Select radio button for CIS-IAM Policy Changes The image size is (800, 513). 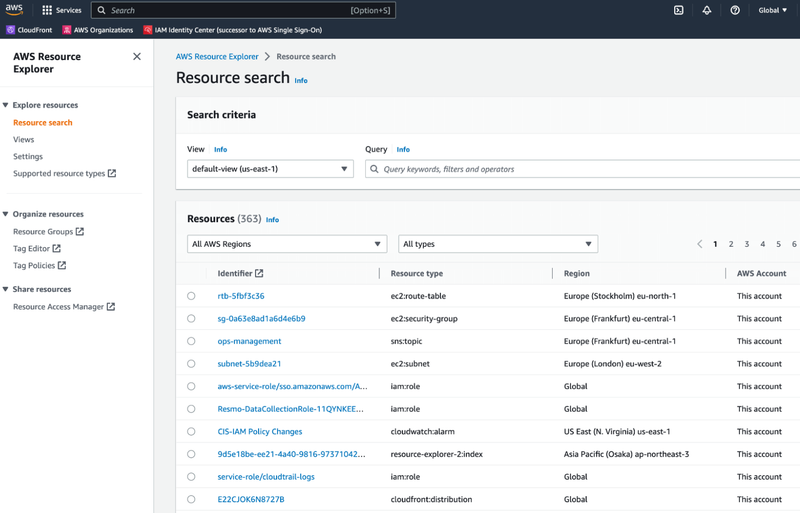coord(191,432)
